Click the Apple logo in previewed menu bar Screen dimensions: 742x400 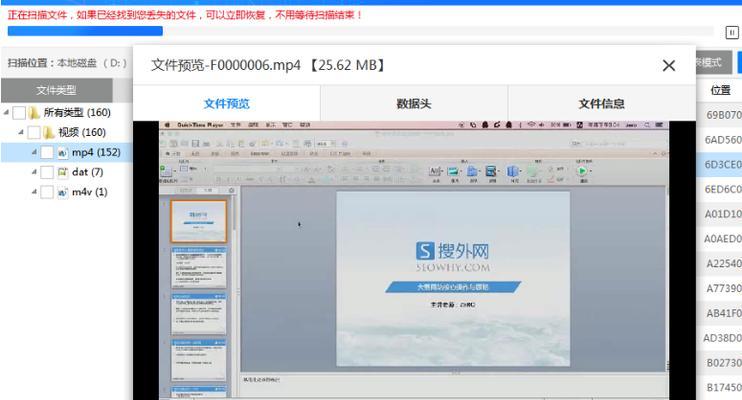click(167, 125)
